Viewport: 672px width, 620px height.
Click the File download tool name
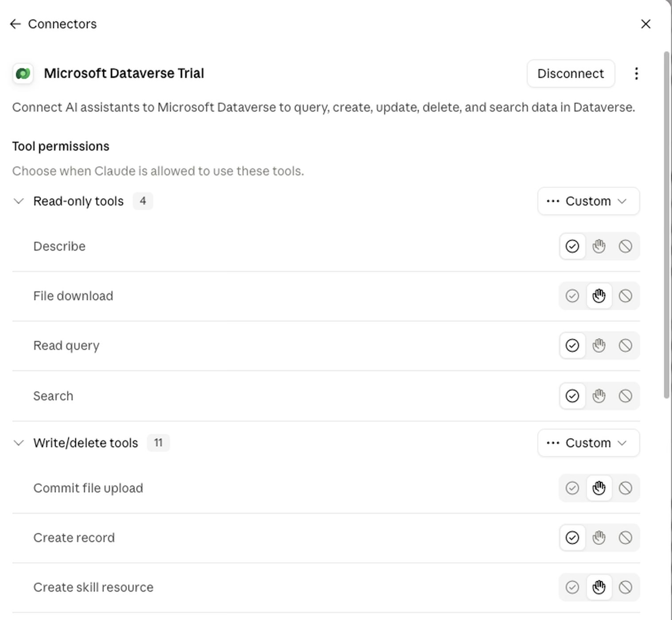click(x=73, y=296)
